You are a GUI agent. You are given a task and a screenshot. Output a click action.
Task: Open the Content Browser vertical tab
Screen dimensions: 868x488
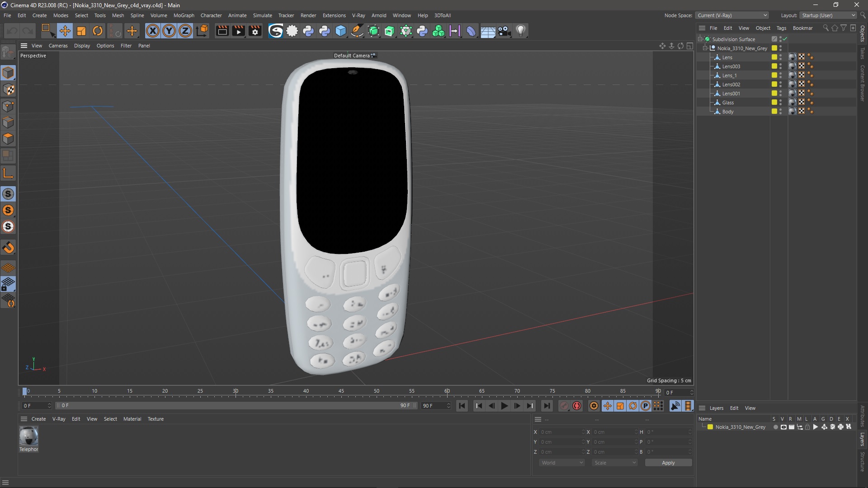[863, 83]
